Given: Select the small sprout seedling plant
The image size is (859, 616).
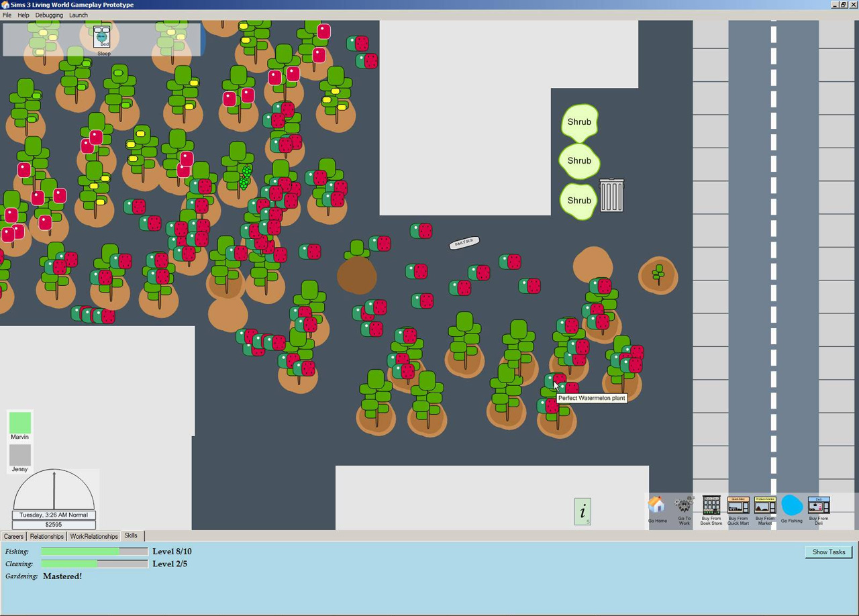Looking at the screenshot, I should 658,274.
